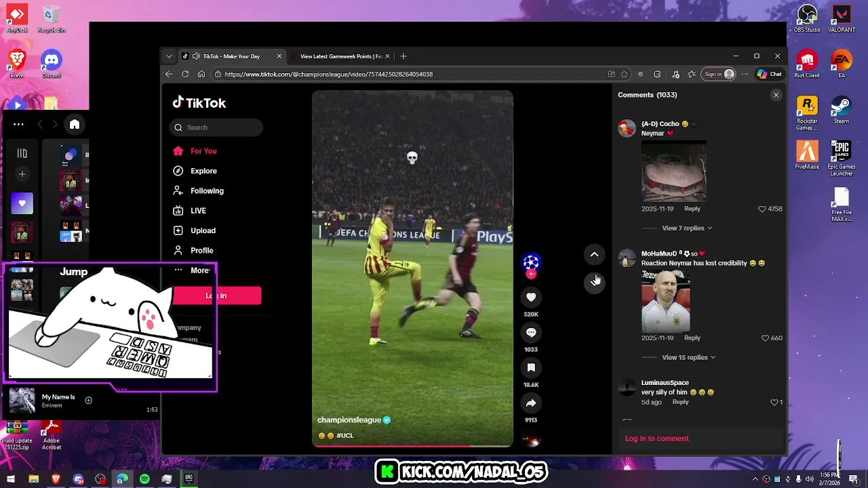This screenshot has height=488, width=868.
Task: Click the browser back arrow
Action: tap(169, 74)
